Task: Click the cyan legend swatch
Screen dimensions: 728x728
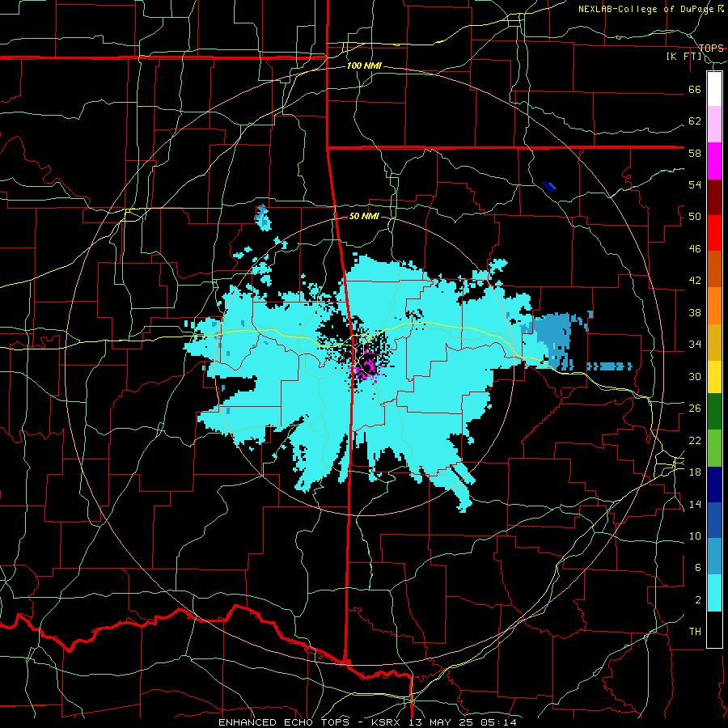Action: (x=714, y=593)
